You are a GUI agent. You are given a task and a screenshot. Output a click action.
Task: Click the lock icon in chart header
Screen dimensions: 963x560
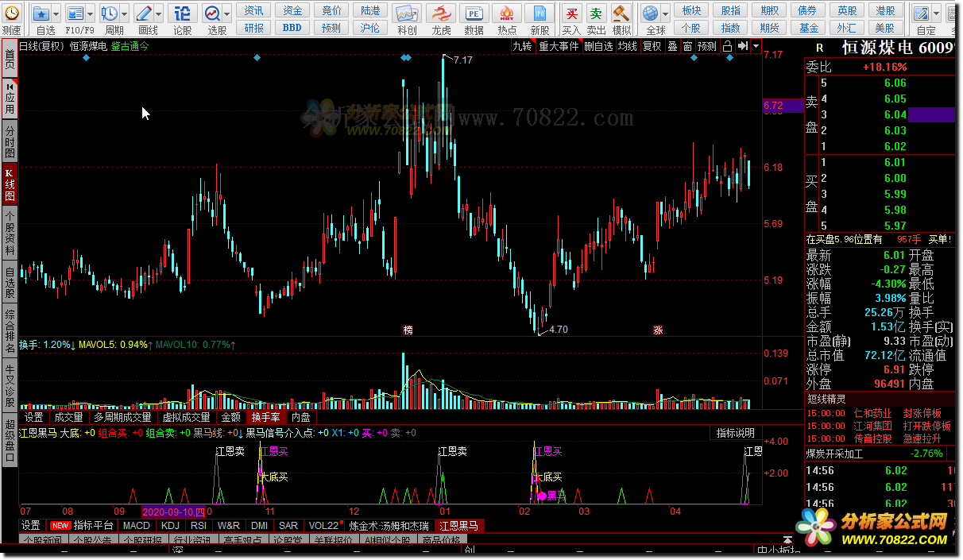pyautogui.click(x=727, y=46)
